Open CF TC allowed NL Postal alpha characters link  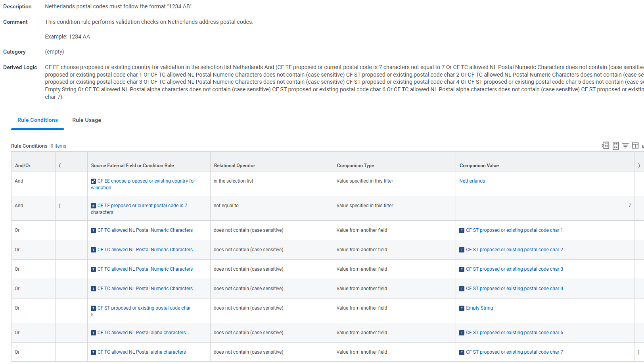[142, 332]
